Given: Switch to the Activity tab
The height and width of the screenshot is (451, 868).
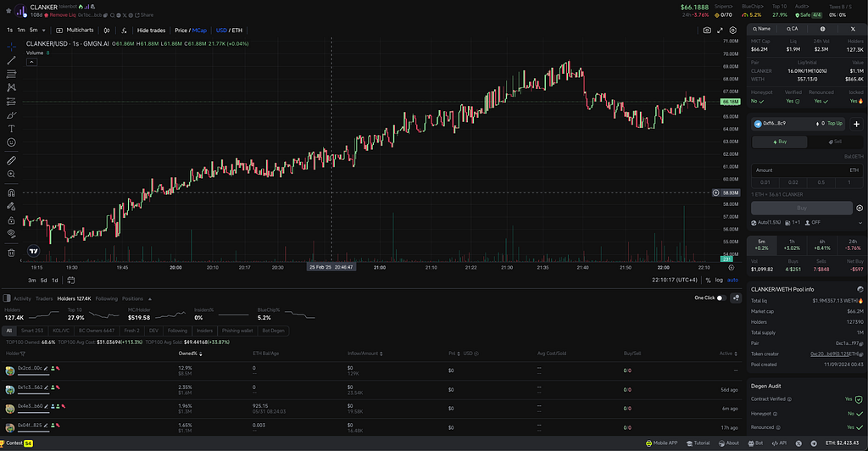Looking at the screenshot, I should (x=23, y=298).
